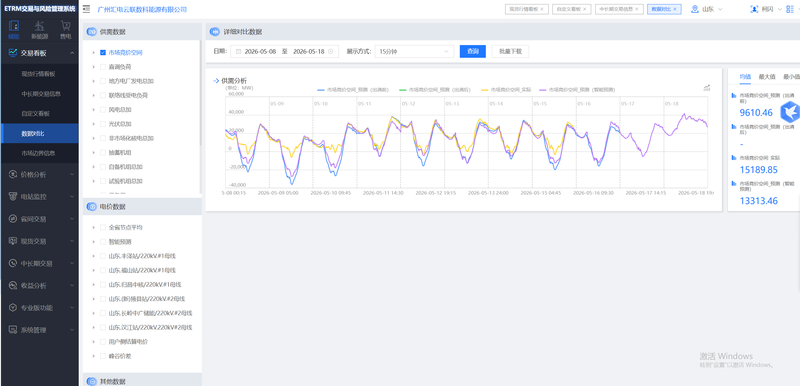The width and height of the screenshot is (800, 386).
Task: Clear the date range with the circle icon
Action: (330, 52)
